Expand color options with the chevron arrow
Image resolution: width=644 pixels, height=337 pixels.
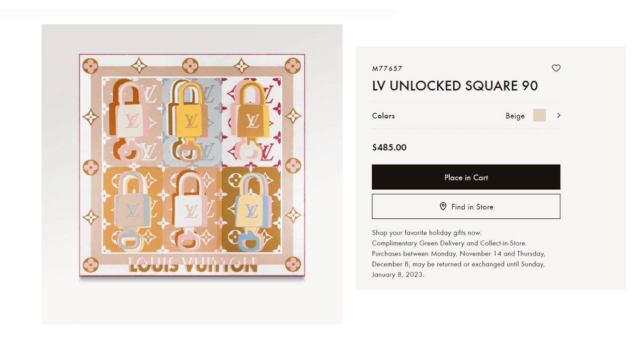click(558, 116)
